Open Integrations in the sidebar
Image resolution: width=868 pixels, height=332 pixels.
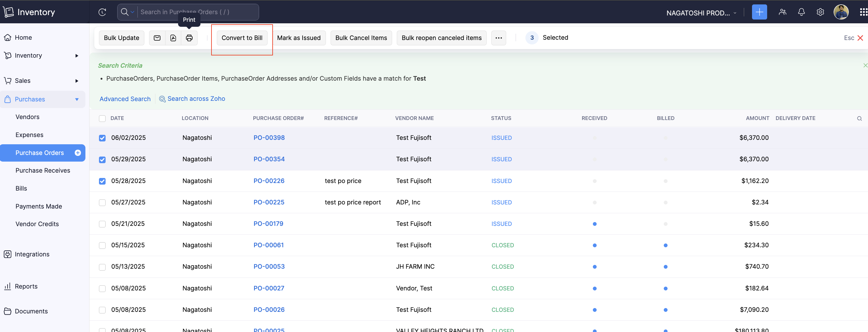pos(32,254)
